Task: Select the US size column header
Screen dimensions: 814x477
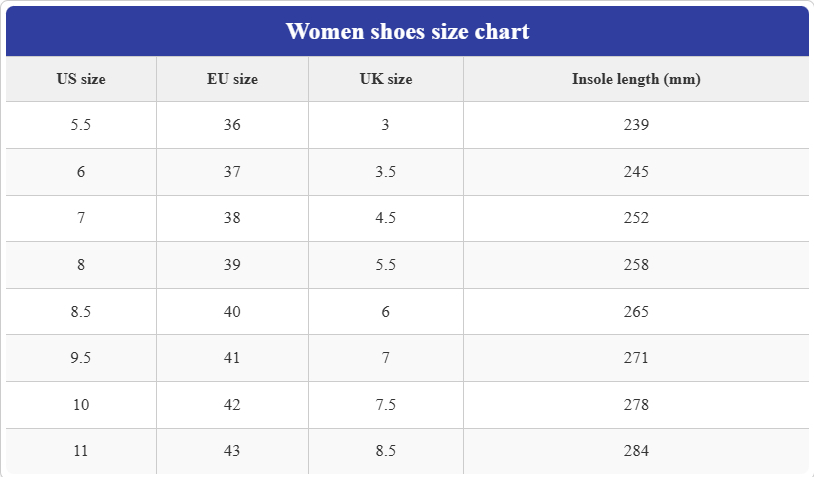Action: 81,79
